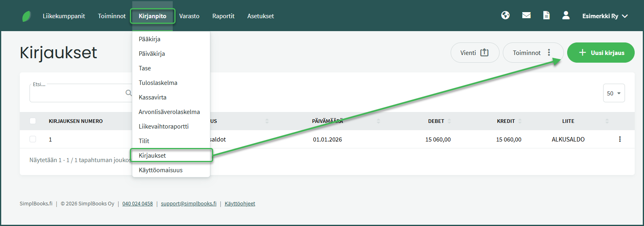Open the Toiminnot actions dropdown button

(x=533, y=53)
